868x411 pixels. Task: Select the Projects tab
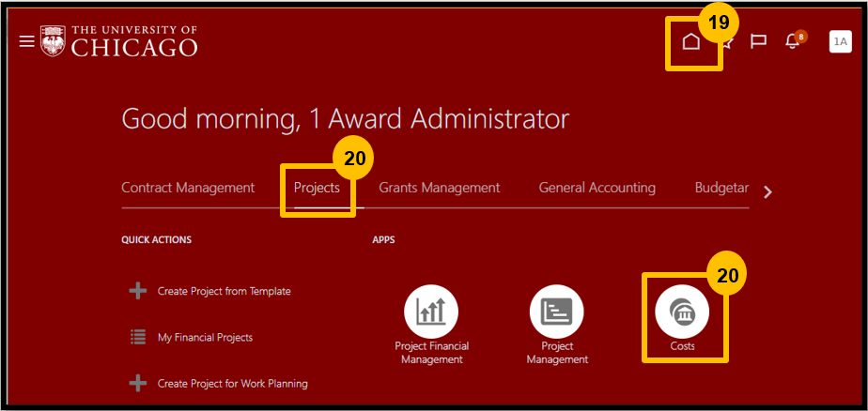click(x=317, y=188)
